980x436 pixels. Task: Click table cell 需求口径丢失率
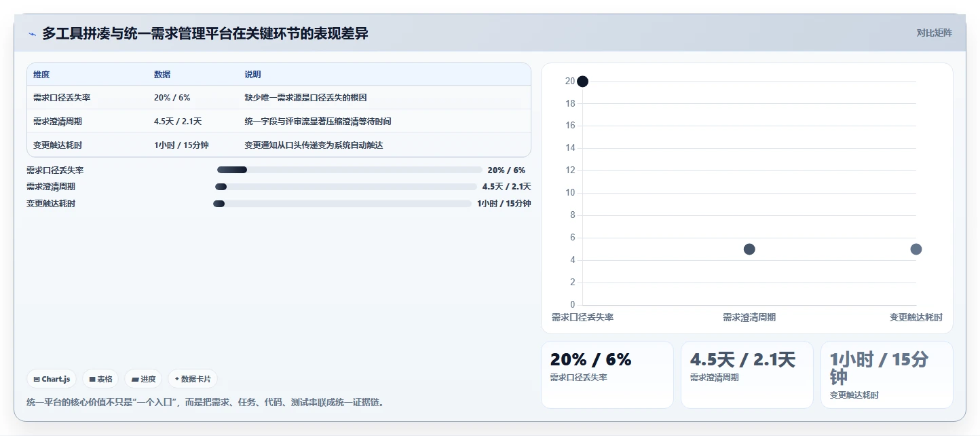[62, 98]
